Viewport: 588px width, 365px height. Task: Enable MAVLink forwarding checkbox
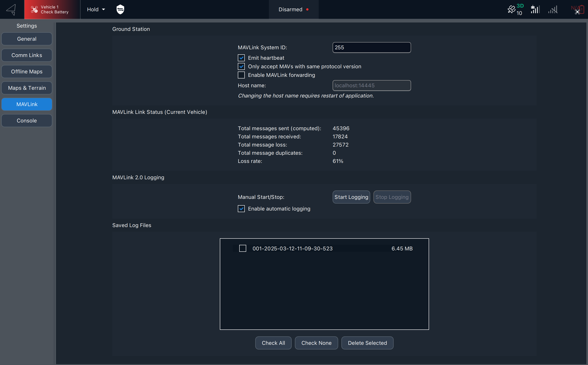pos(241,75)
